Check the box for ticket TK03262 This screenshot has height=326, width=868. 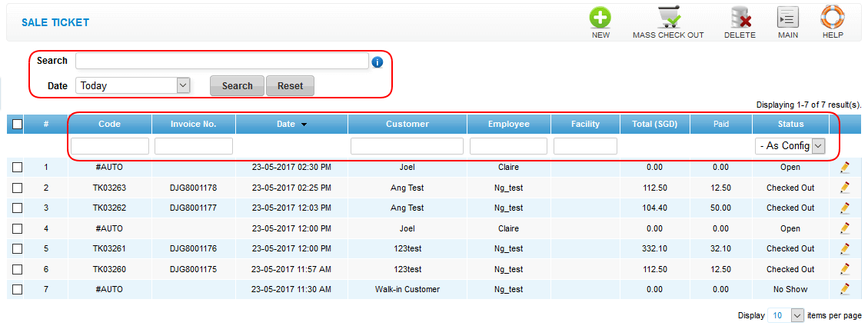click(x=17, y=208)
